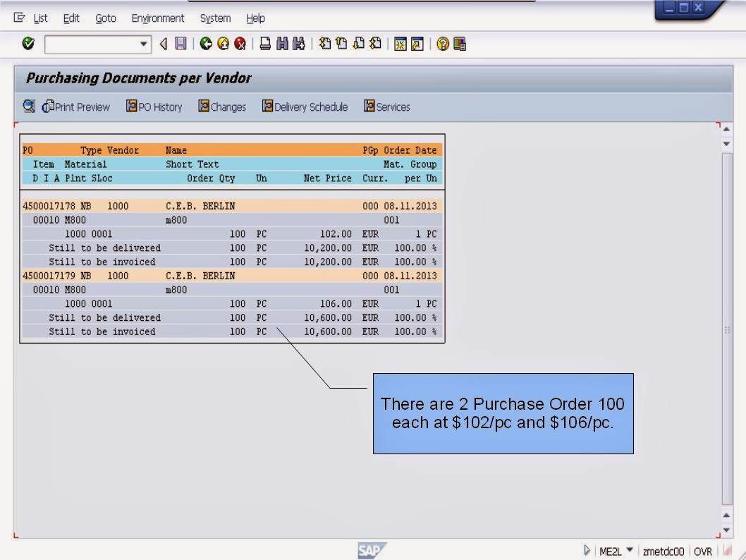Click the Find Next binoculars icon
Image resolution: width=746 pixels, height=560 pixels.
(x=299, y=44)
